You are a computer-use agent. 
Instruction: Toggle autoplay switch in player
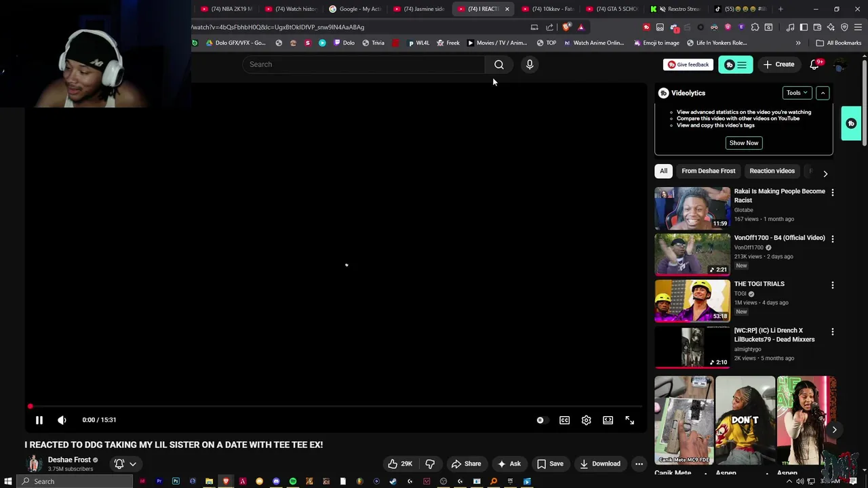click(x=540, y=420)
